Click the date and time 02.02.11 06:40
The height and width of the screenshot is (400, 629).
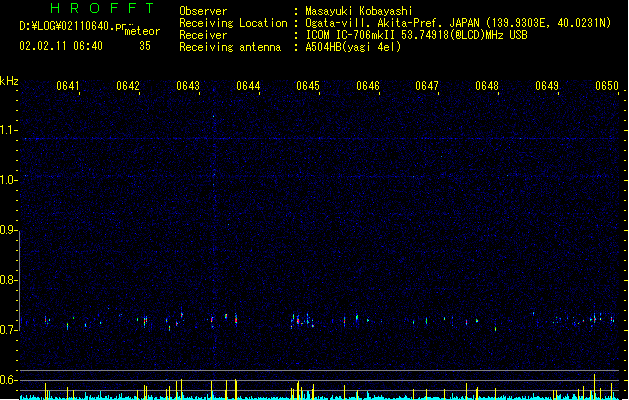tap(61, 46)
